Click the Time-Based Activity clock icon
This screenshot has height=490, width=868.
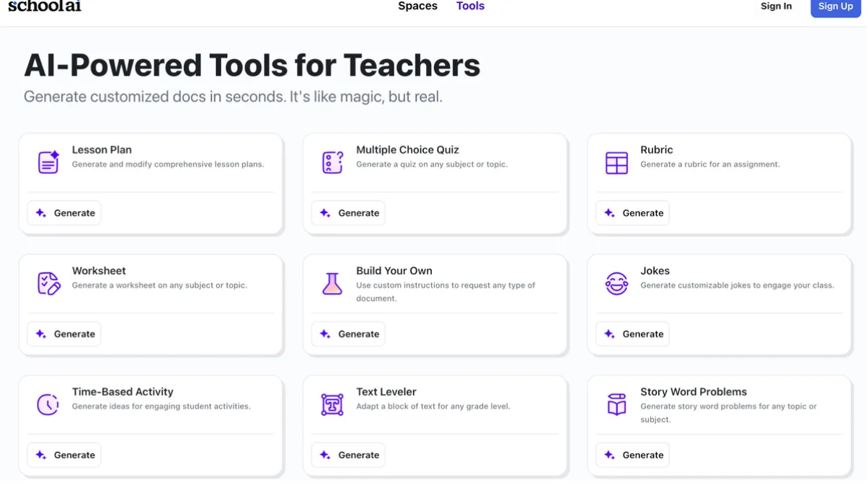(x=48, y=404)
